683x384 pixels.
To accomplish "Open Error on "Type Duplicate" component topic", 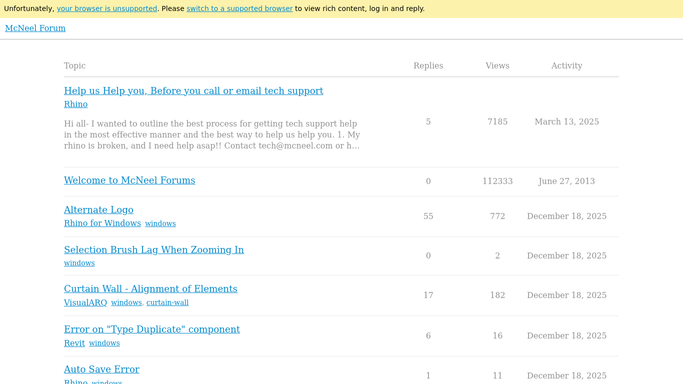I will pos(152,330).
